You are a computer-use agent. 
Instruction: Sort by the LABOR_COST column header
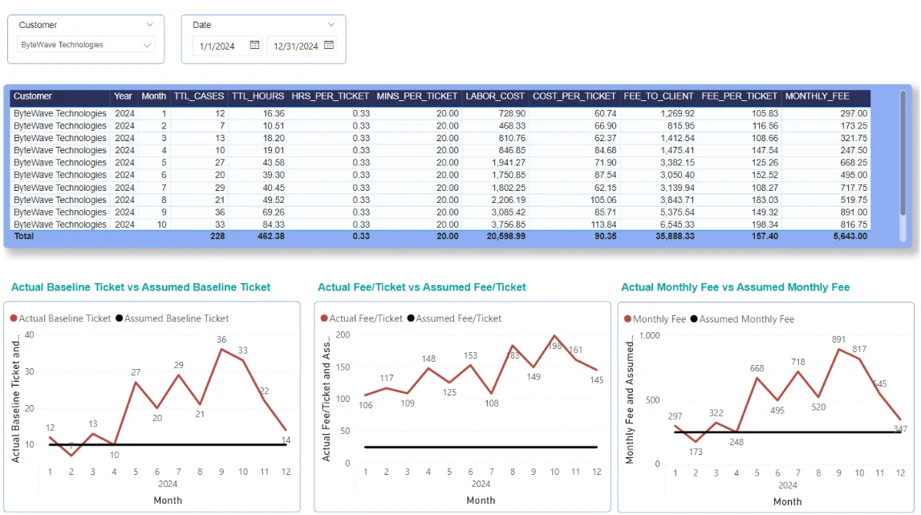[495, 96]
